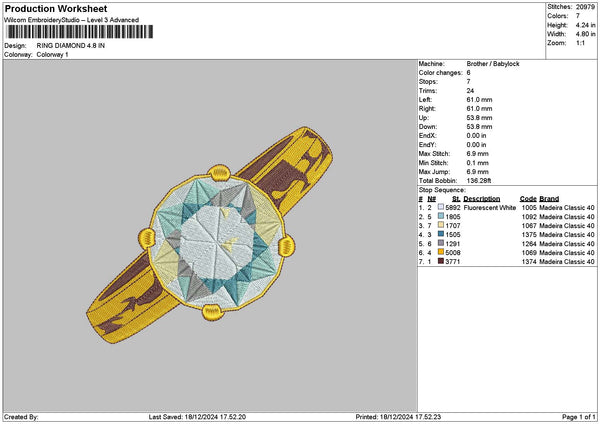This screenshot has height=424, width=600.
Task: Click the 'Production Worksheet' heading
Action: click(x=56, y=8)
